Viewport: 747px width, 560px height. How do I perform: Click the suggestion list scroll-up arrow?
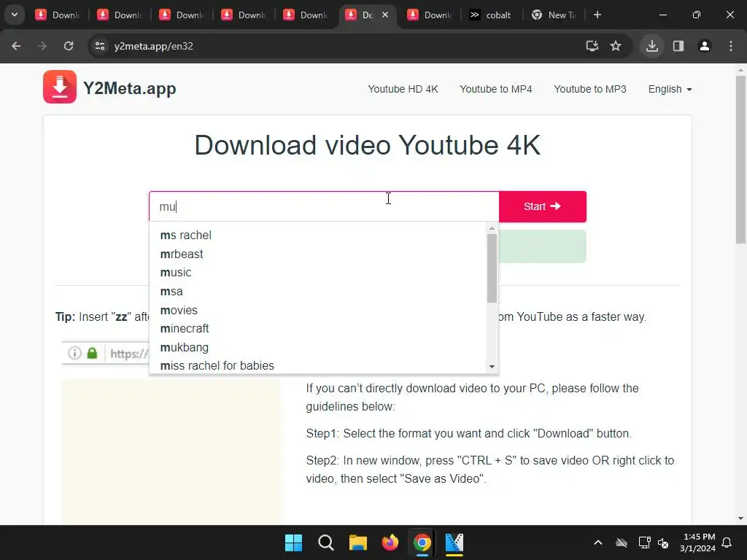[x=492, y=228]
